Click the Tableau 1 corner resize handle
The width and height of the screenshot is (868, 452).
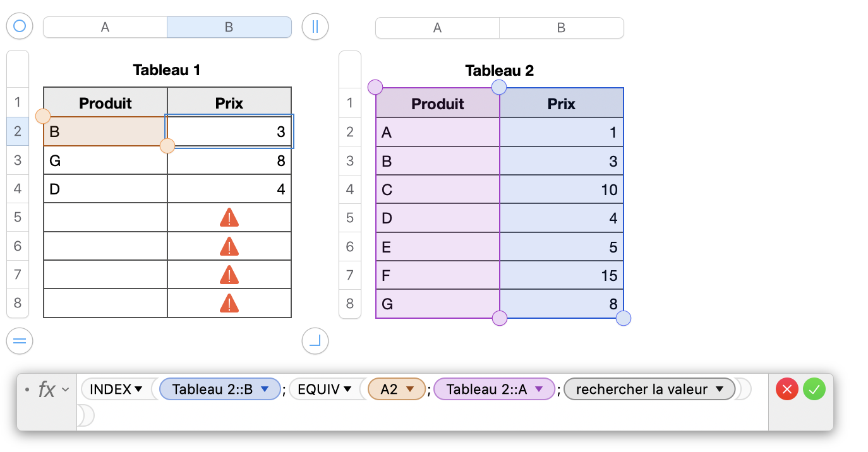[315, 341]
